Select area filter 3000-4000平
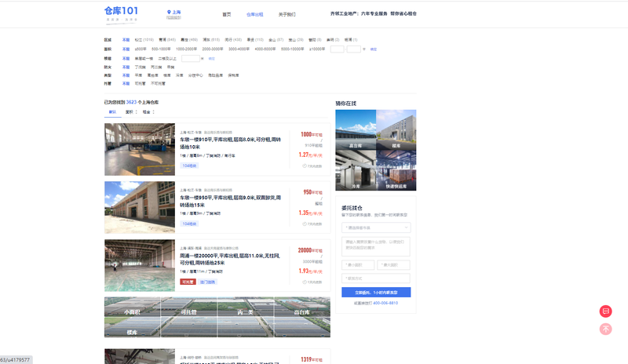The width and height of the screenshot is (628, 364). pos(239,49)
